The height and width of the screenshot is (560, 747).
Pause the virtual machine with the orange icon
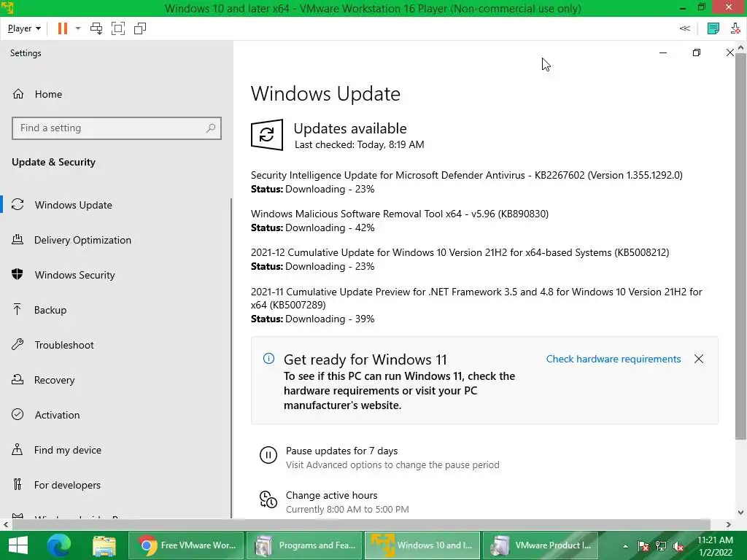coord(63,28)
